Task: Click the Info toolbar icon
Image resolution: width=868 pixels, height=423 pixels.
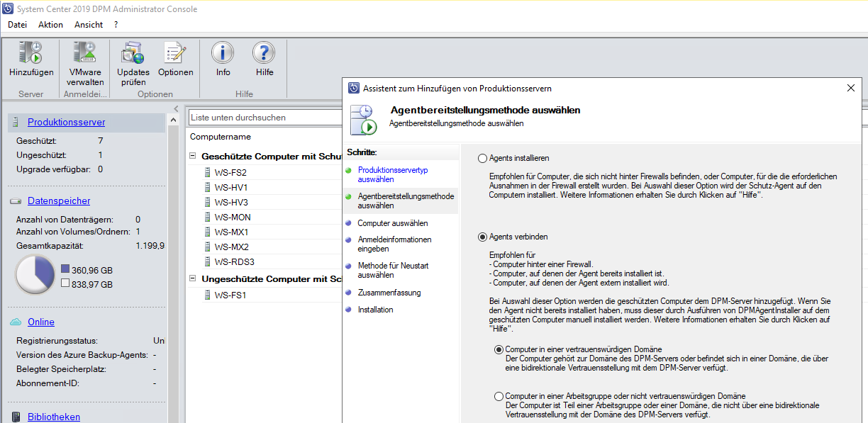Action: point(223,53)
